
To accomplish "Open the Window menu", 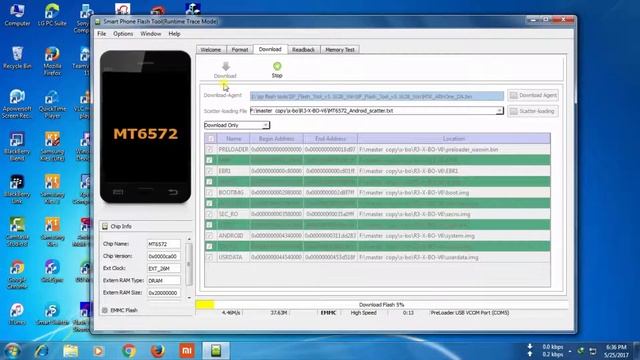I will point(151,34).
